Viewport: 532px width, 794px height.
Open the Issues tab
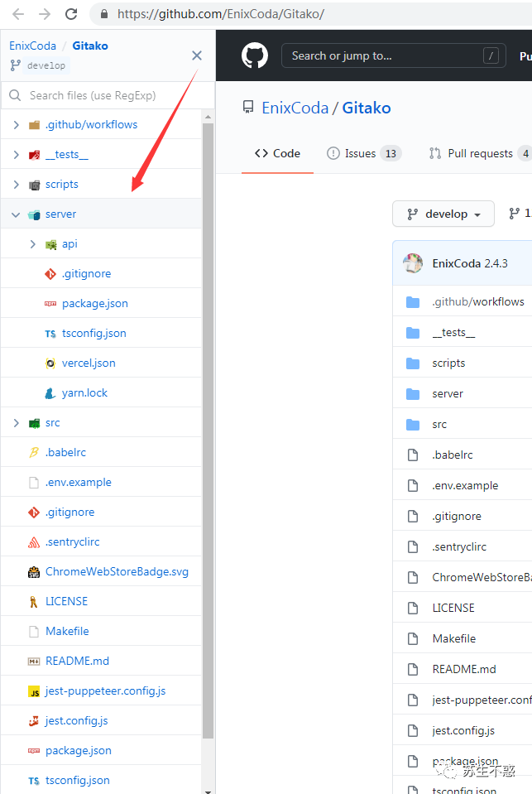point(364,153)
